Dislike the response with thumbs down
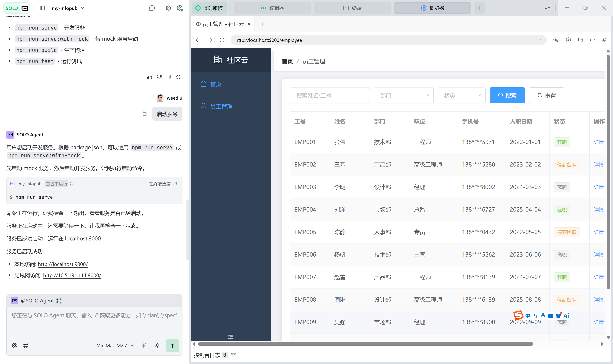Image resolution: width=613 pixels, height=364 pixels. [159, 77]
